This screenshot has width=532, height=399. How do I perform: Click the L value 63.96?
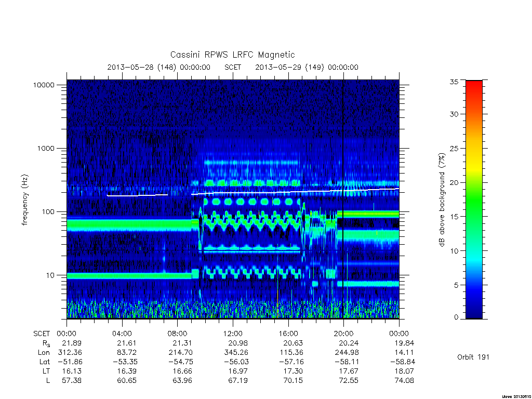pyautogui.click(x=182, y=380)
